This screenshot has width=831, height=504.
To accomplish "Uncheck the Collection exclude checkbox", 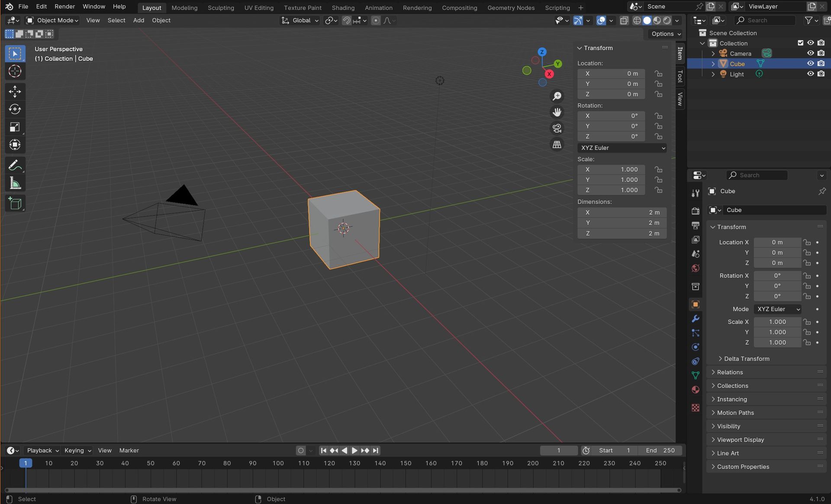I will (800, 43).
